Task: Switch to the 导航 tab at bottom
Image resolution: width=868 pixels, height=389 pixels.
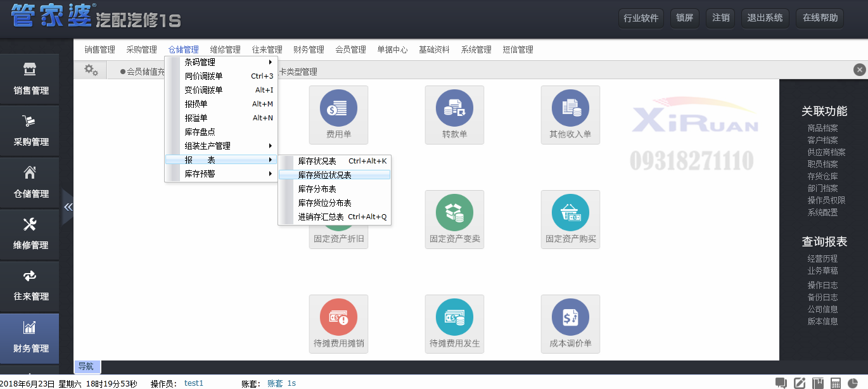Action: 86,366
